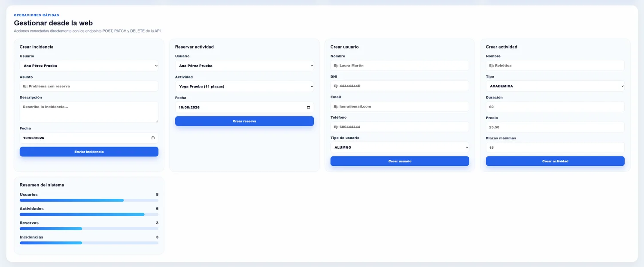Click the Crear actividad button
644x267 pixels.
[x=555, y=161]
